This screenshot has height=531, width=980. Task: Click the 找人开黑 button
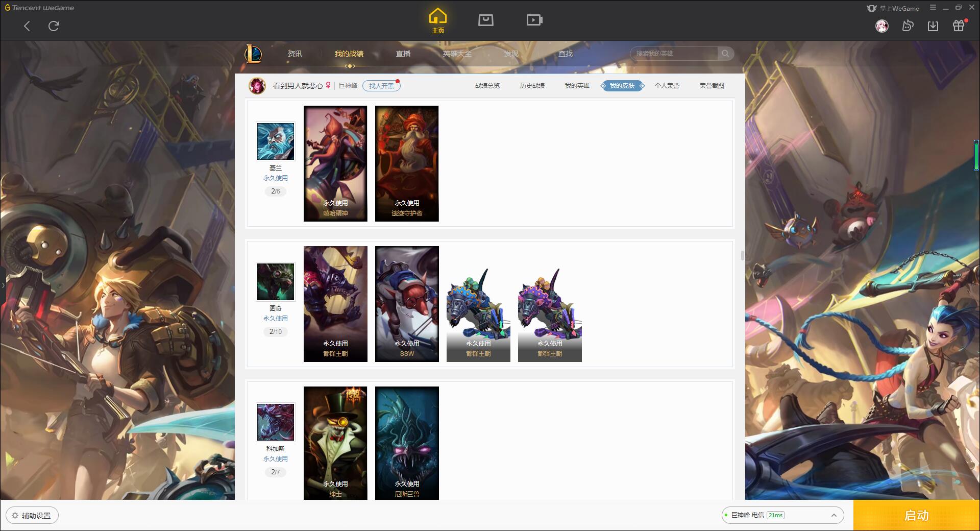[x=381, y=86]
